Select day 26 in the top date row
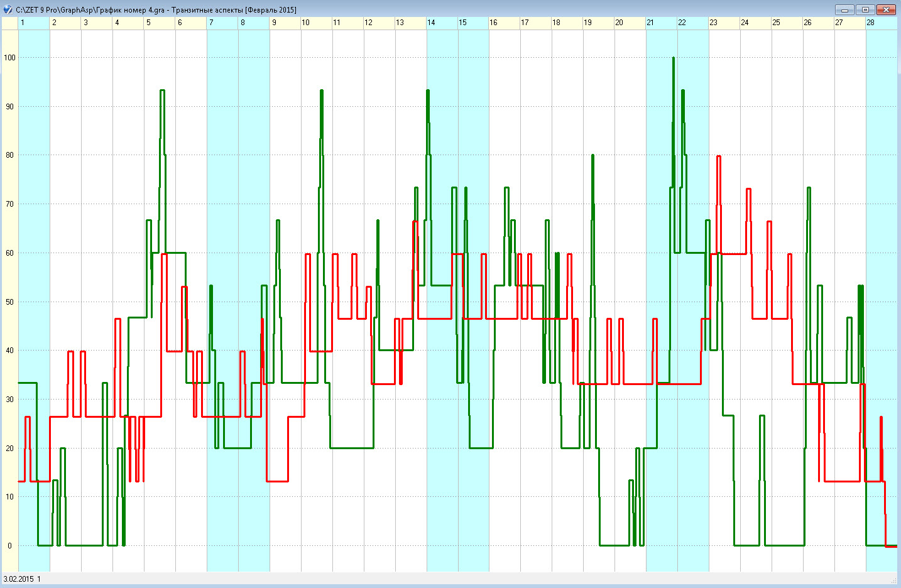 (819, 23)
